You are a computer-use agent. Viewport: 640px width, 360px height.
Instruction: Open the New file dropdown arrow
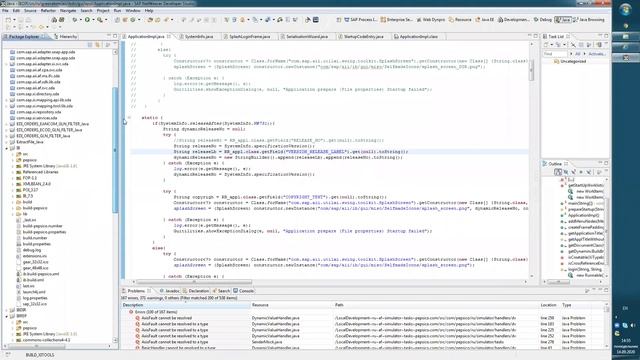click(14, 20)
